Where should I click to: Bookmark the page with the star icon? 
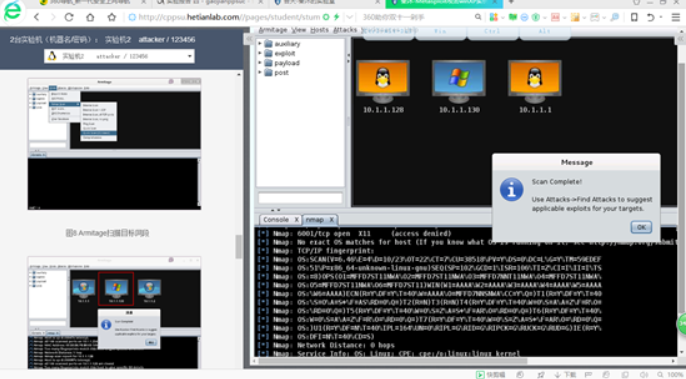click(112, 17)
